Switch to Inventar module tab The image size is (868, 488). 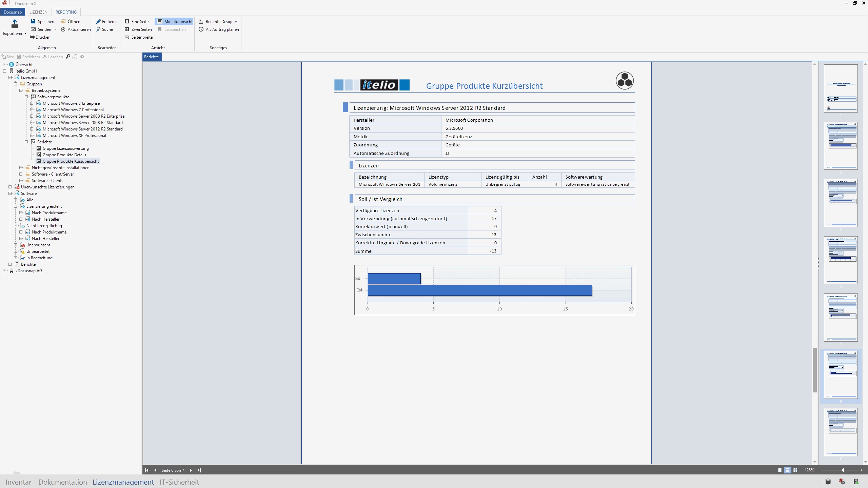tap(18, 482)
